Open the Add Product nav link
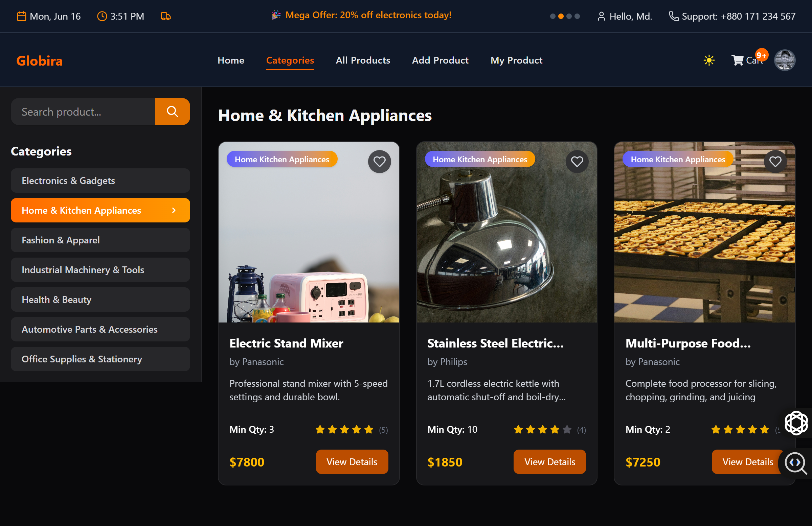The width and height of the screenshot is (812, 526). pos(440,60)
